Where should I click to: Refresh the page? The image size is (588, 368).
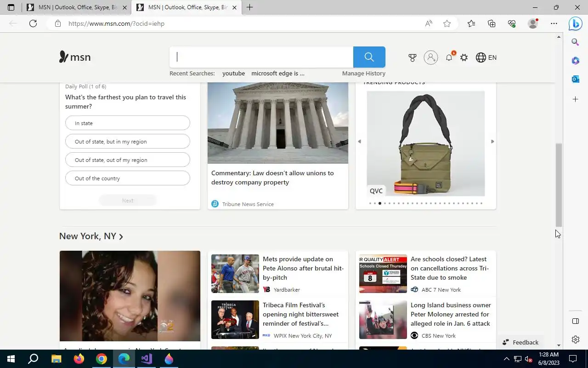[x=33, y=23]
